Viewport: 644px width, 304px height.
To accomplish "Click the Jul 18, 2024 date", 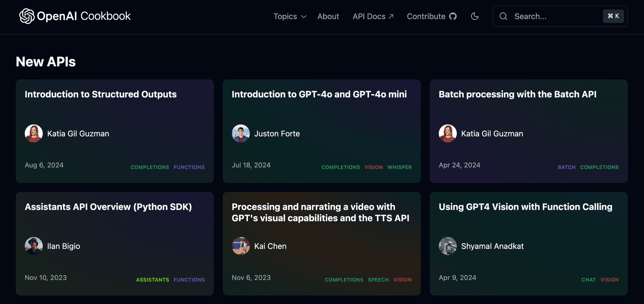I will (x=251, y=165).
